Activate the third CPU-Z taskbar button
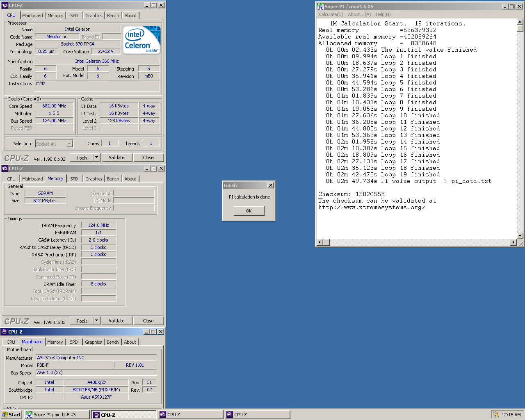Viewport: 525px width, 420px height. [x=258, y=415]
